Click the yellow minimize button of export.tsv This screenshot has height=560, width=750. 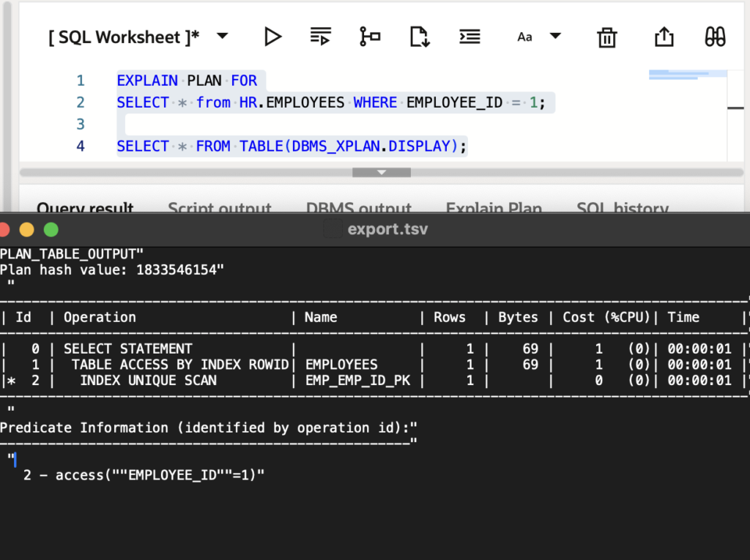[x=26, y=230]
